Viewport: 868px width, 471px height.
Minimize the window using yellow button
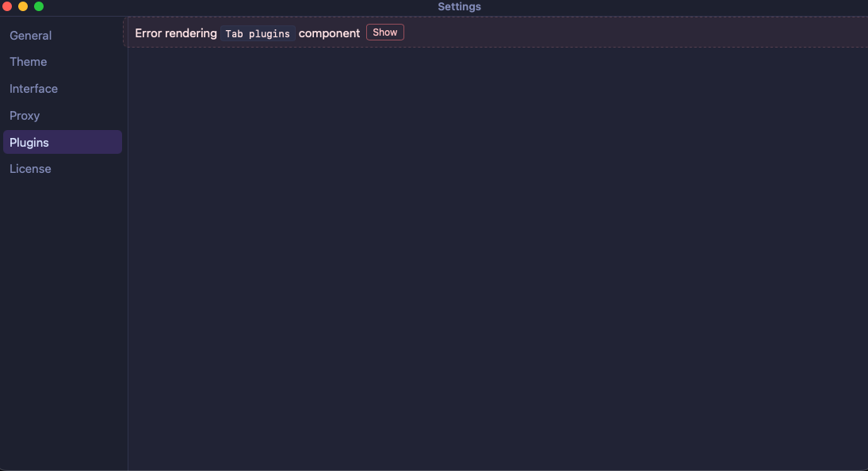(x=23, y=6)
